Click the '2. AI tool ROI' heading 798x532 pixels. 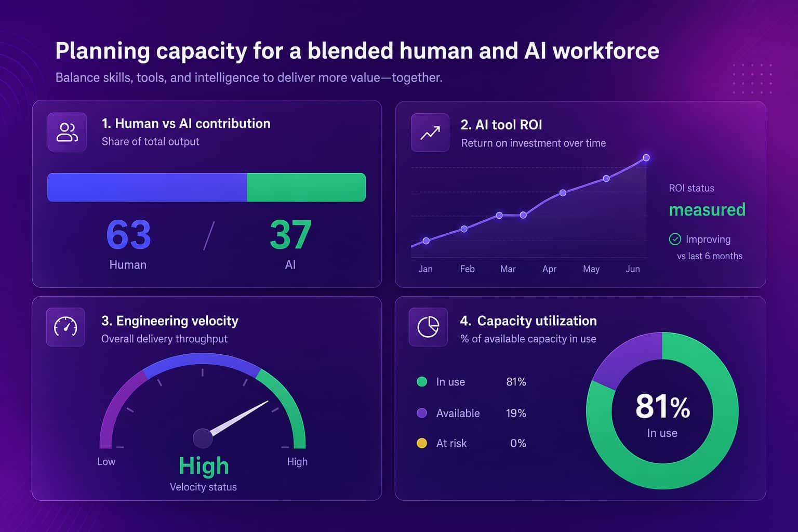coord(501,125)
